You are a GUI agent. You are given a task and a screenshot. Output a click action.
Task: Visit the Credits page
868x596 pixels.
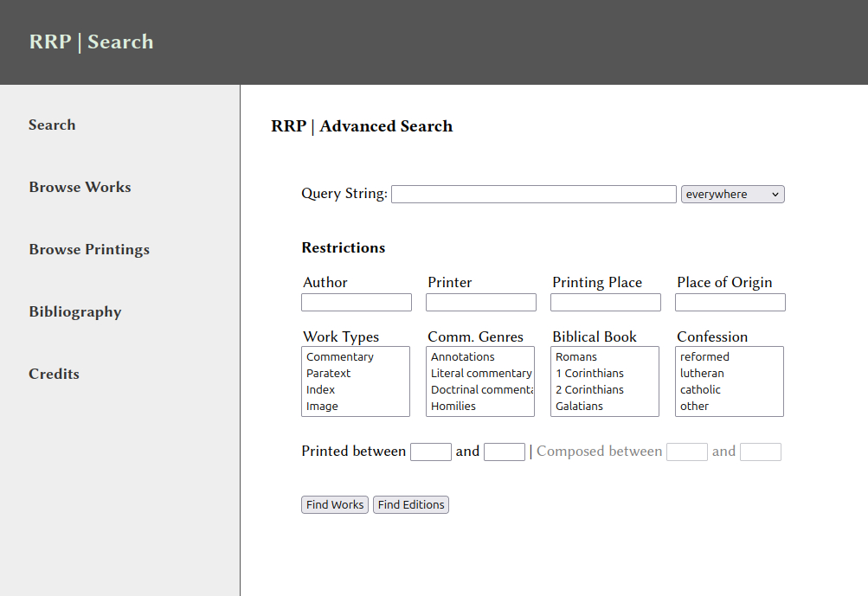coord(54,374)
